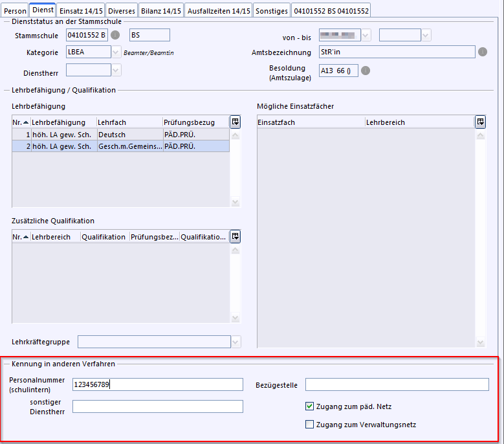
Task: Click the Lehrfach column header
Action: click(x=129, y=122)
